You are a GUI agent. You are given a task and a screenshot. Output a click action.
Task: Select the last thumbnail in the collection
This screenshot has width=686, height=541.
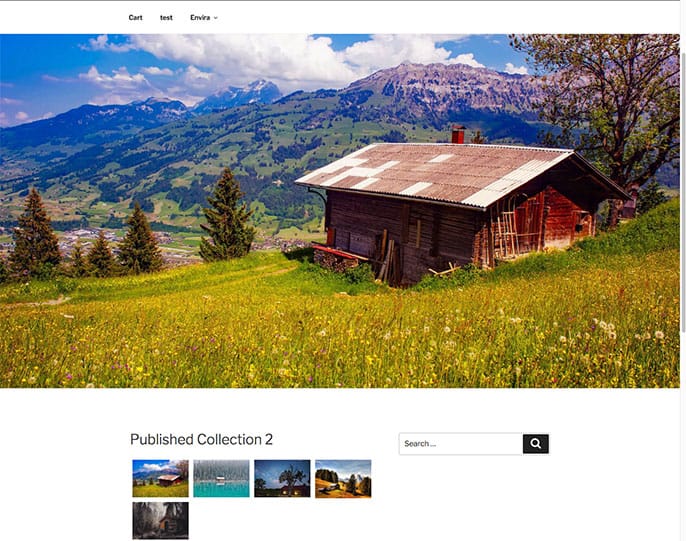161,520
